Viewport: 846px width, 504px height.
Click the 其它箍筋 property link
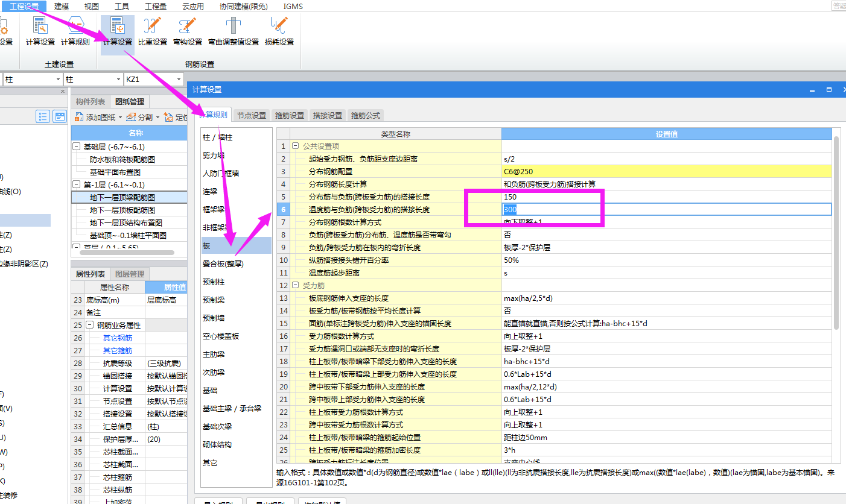pyautogui.click(x=117, y=350)
